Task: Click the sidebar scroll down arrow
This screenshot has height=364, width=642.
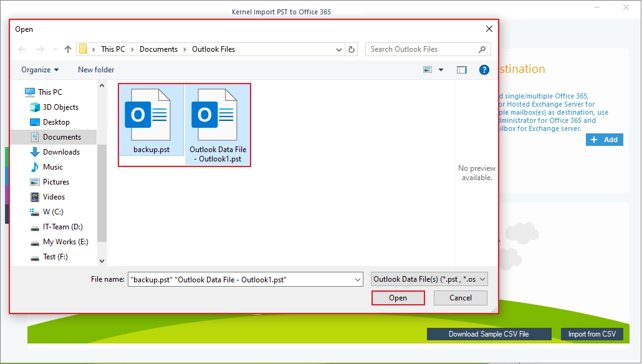Action: pyautogui.click(x=102, y=261)
